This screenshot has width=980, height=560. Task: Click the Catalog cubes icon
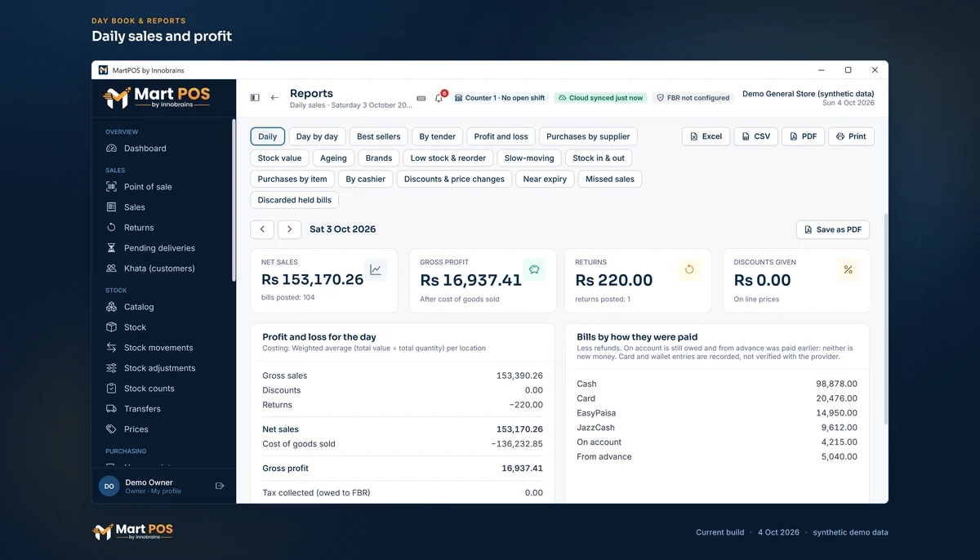(112, 307)
